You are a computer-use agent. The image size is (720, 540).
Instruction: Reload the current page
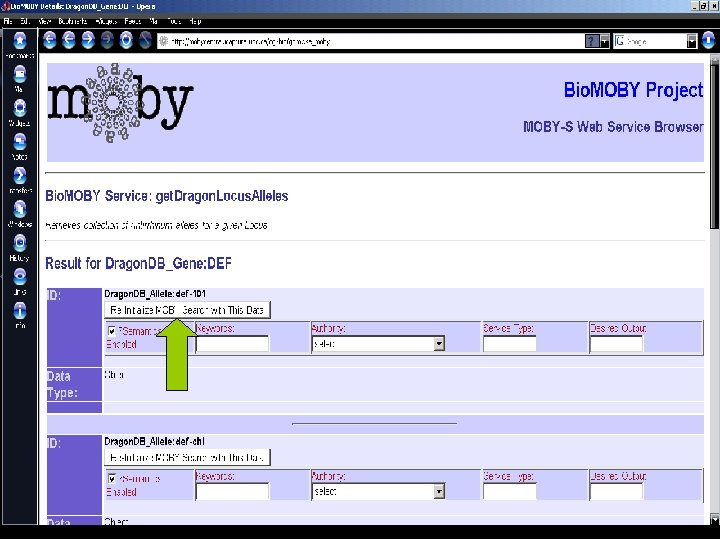coord(126,40)
